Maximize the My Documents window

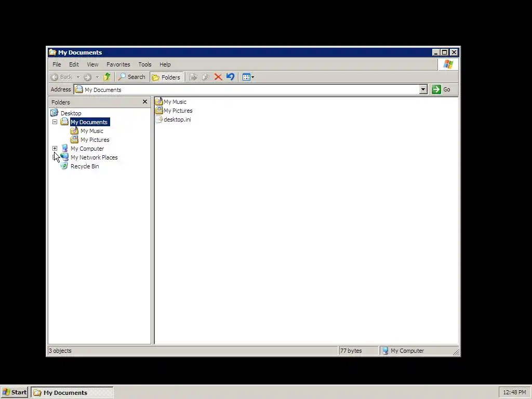click(445, 52)
